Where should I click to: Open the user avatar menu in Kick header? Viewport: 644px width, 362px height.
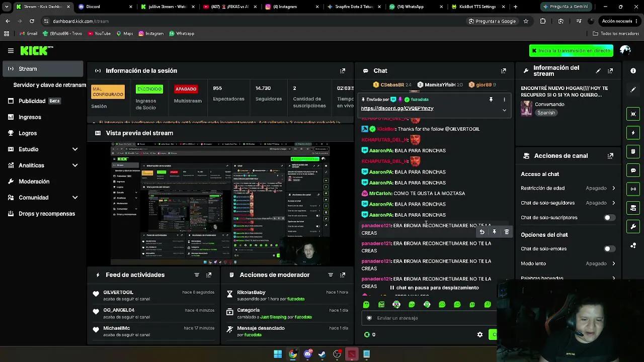coord(625,50)
